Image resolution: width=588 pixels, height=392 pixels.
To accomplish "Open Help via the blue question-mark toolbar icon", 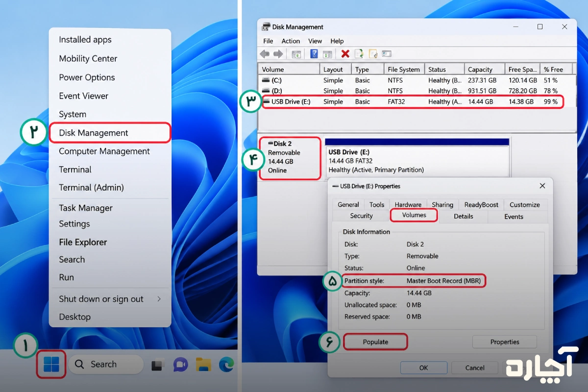I will click(314, 54).
